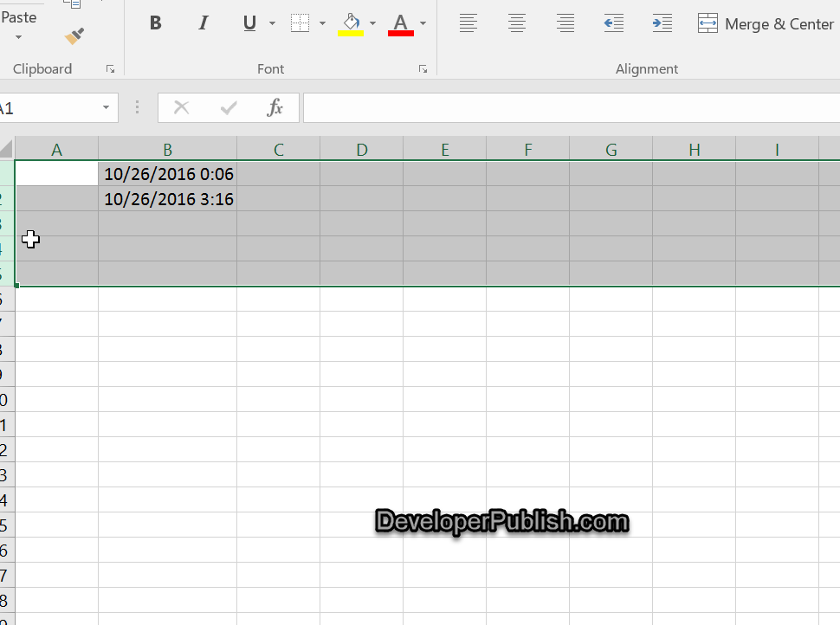Decrease indent of the selection
Screen dimensions: 840x625
[614, 23]
